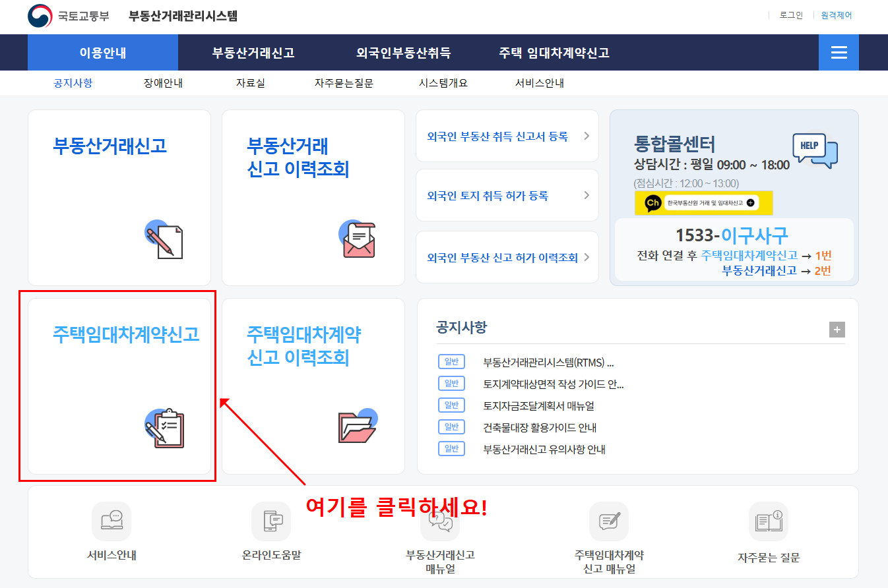Click the folder icon on 주택임대차계약 신고 이력조회 card

click(x=356, y=428)
